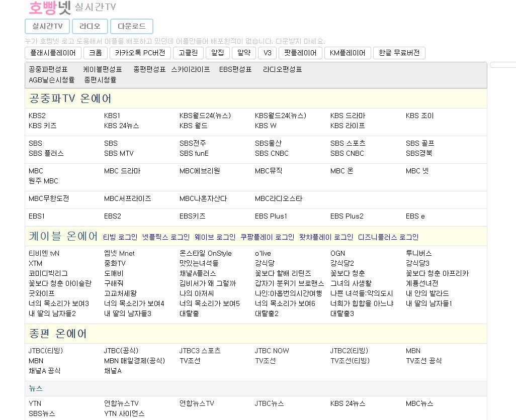The width and height of the screenshot is (516, 420).
Task: Click the KM플레이어 button
Action: click(x=348, y=53)
